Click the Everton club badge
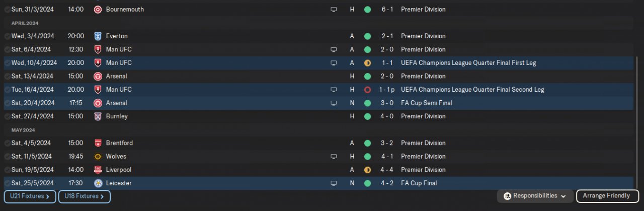The height and width of the screenshot is (211, 644). 98,36
